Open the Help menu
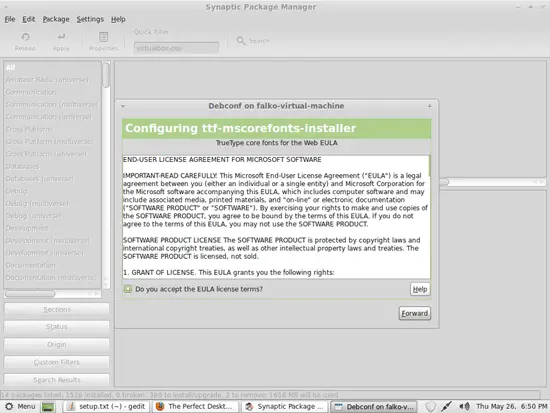 [118, 19]
